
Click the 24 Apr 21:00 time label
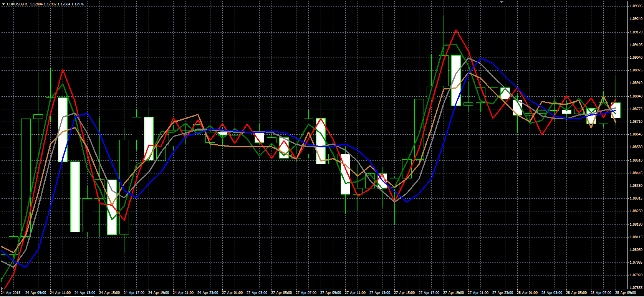(183, 293)
